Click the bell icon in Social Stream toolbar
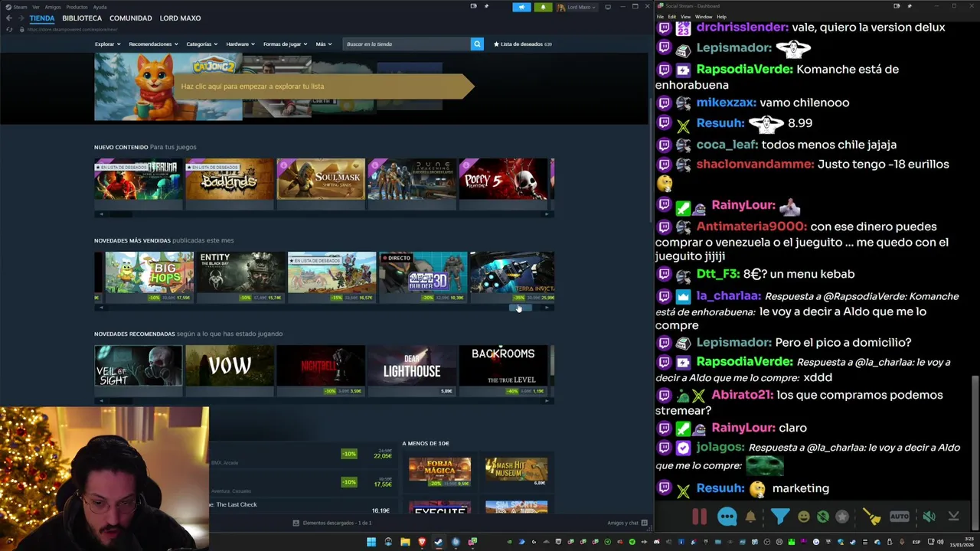Screen dimensions: 980x551 pyautogui.click(x=750, y=517)
